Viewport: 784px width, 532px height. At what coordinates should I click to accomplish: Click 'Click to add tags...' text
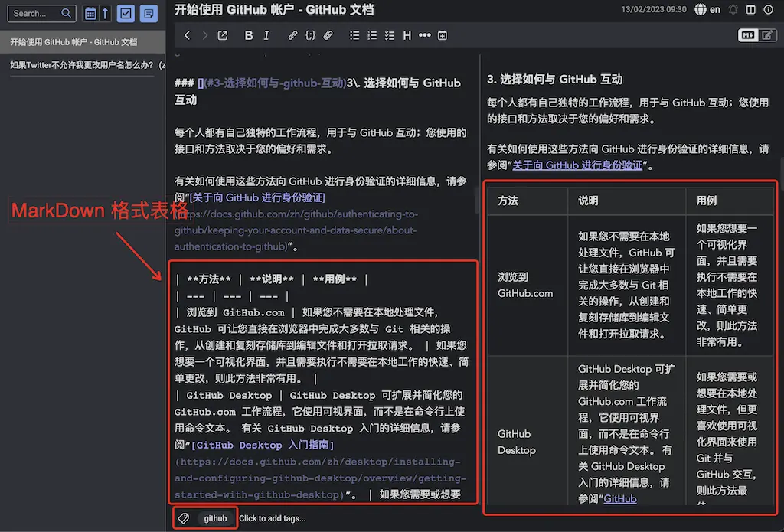tap(272, 518)
